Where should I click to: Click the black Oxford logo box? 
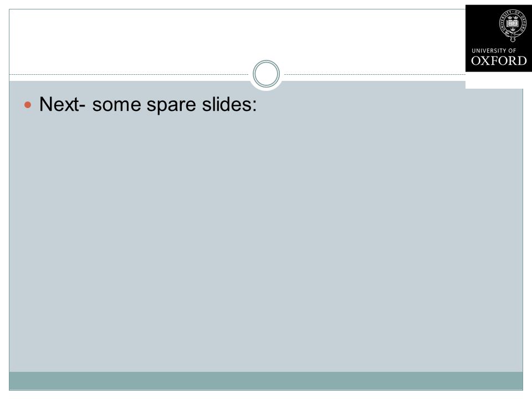(498, 38)
